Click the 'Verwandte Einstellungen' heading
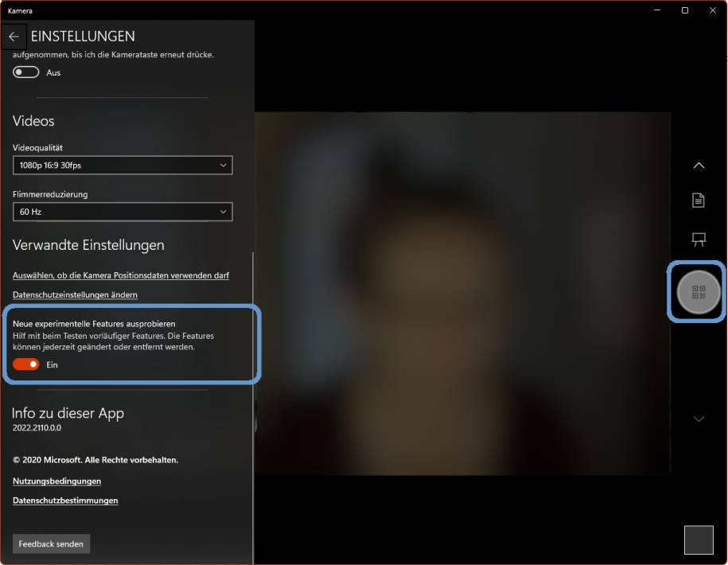The height and width of the screenshot is (565, 728). point(88,244)
